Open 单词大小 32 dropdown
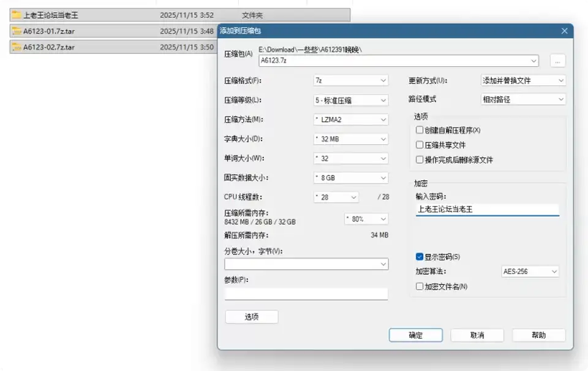 tap(350, 158)
